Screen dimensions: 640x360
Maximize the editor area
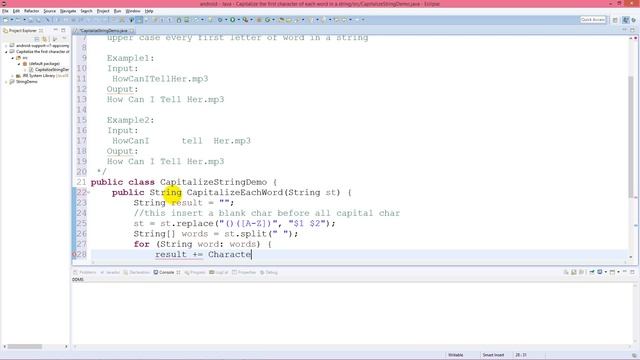pyautogui.click(x=632, y=30)
